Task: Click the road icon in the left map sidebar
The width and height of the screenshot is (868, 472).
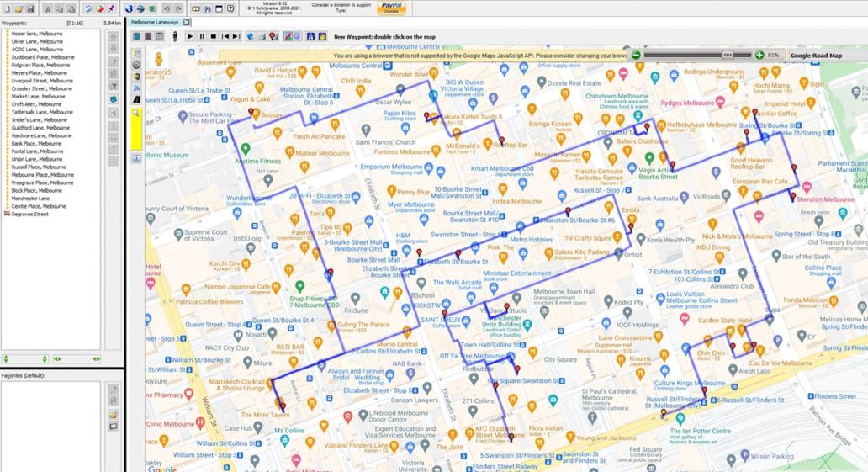Action: coord(136,100)
